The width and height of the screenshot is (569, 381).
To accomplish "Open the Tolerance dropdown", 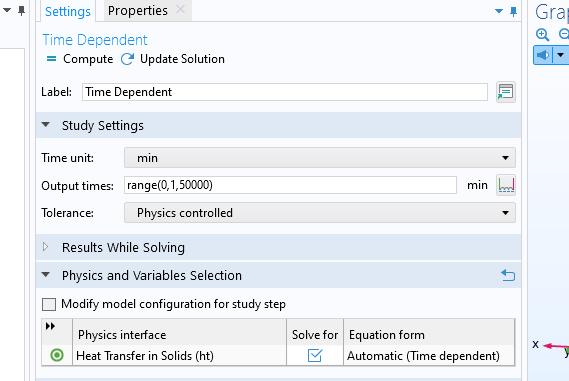I will pos(320,213).
